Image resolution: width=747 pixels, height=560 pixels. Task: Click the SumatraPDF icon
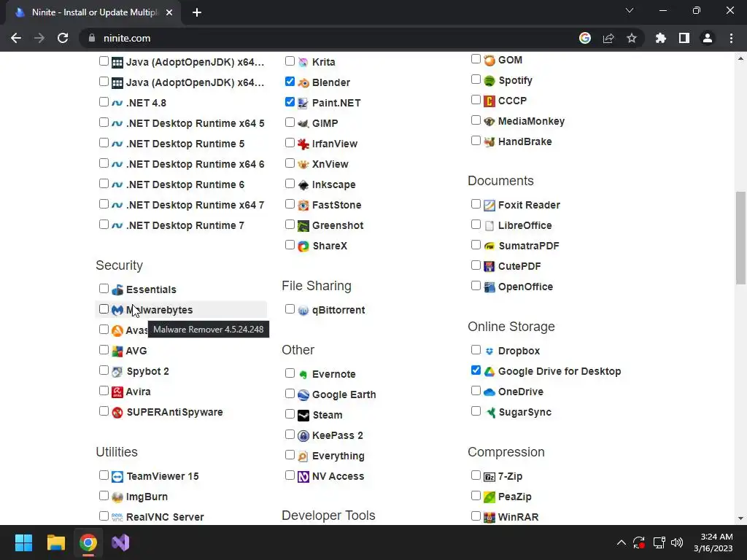pyautogui.click(x=489, y=246)
